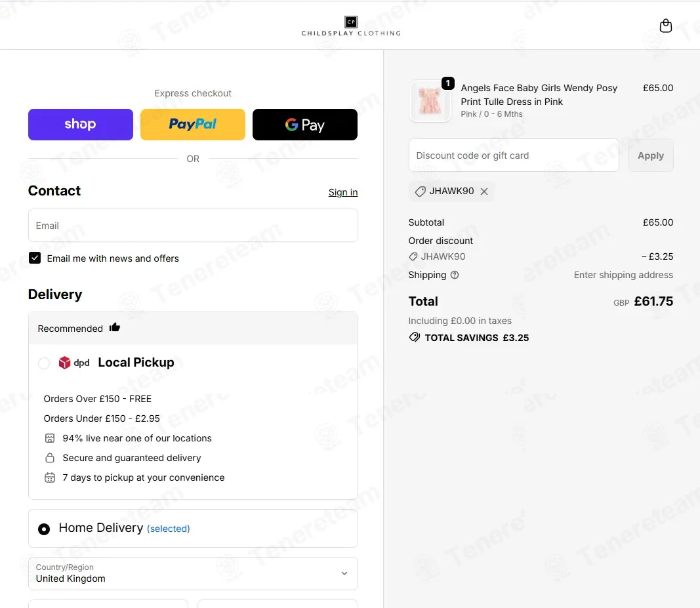Click the calendar icon for pickup days
This screenshot has height=608, width=700.
coord(50,477)
